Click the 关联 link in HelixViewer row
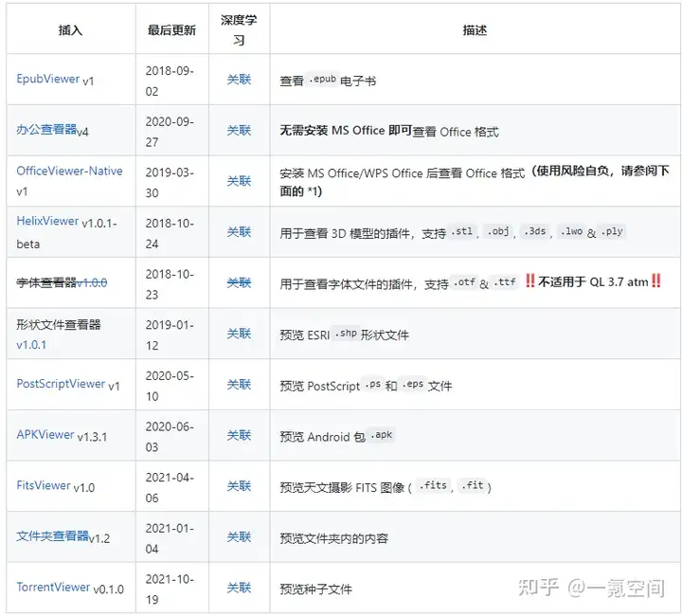Viewport: 682px width, 616px height. coord(240,232)
